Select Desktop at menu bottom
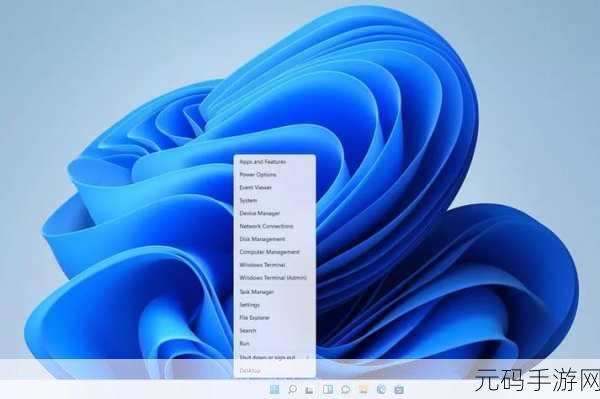This screenshot has height=399, width=600. [x=275, y=370]
